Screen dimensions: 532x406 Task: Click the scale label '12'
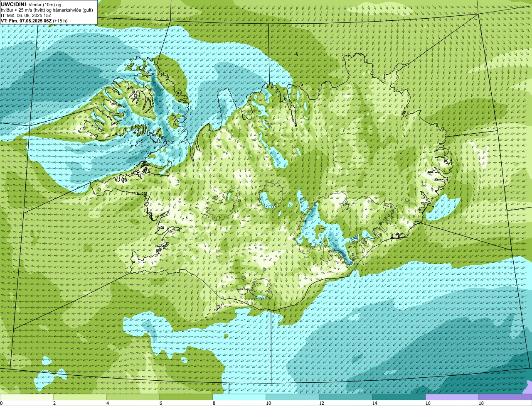(x=322, y=403)
